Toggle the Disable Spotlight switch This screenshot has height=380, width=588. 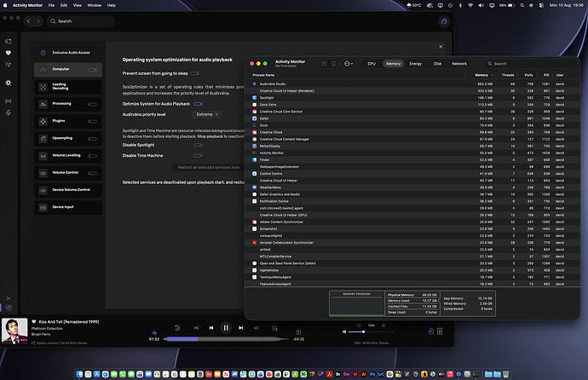pyautogui.click(x=198, y=145)
